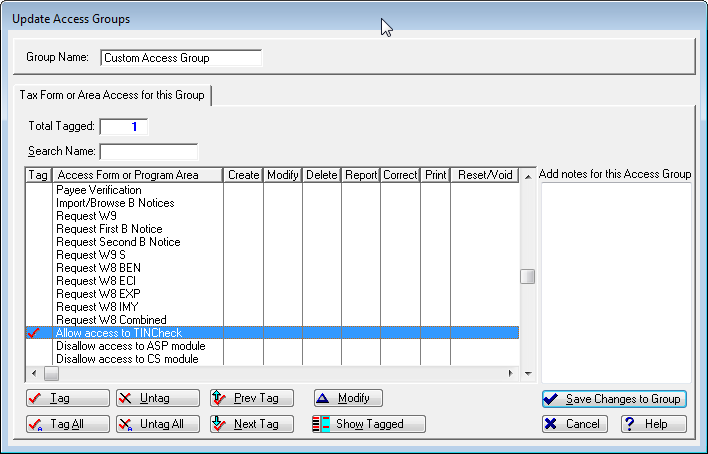Click the triangle icon on Modify button

click(x=324, y=398)
